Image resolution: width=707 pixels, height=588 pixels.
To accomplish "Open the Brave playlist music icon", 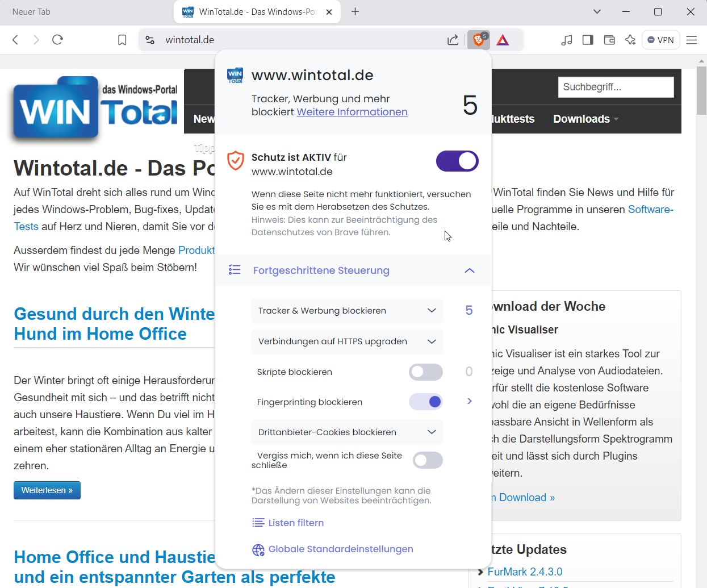I will click(566, 40).
